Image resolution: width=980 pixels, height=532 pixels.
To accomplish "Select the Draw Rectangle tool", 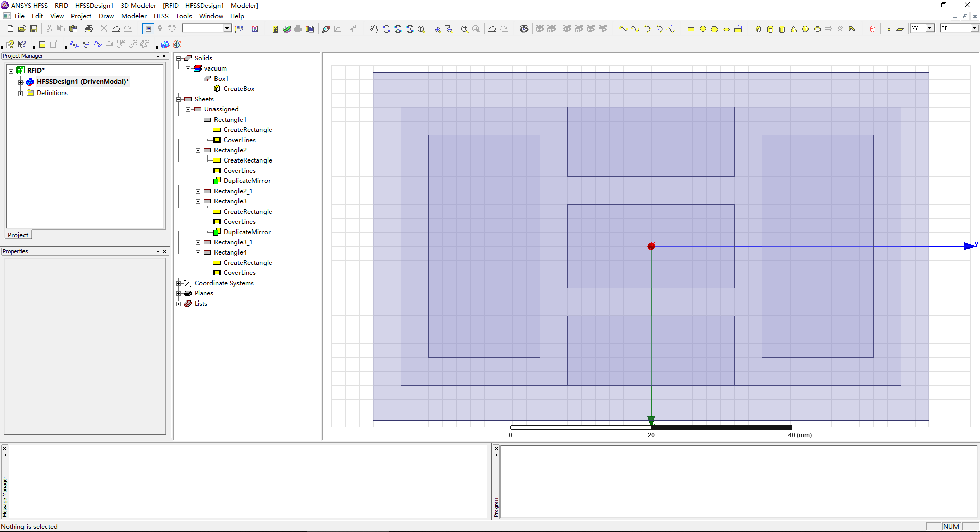I will [x=691, y=29].
